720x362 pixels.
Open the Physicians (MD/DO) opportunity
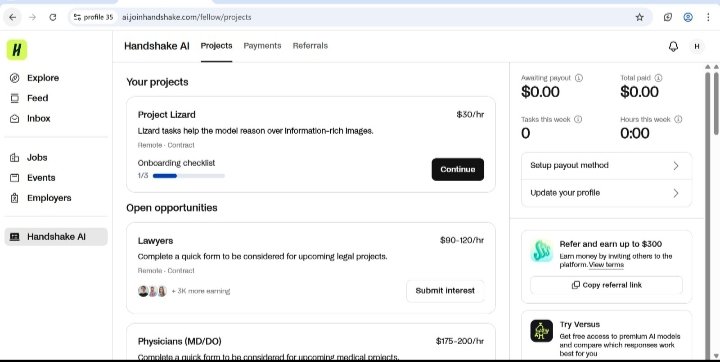coord(180,341)
